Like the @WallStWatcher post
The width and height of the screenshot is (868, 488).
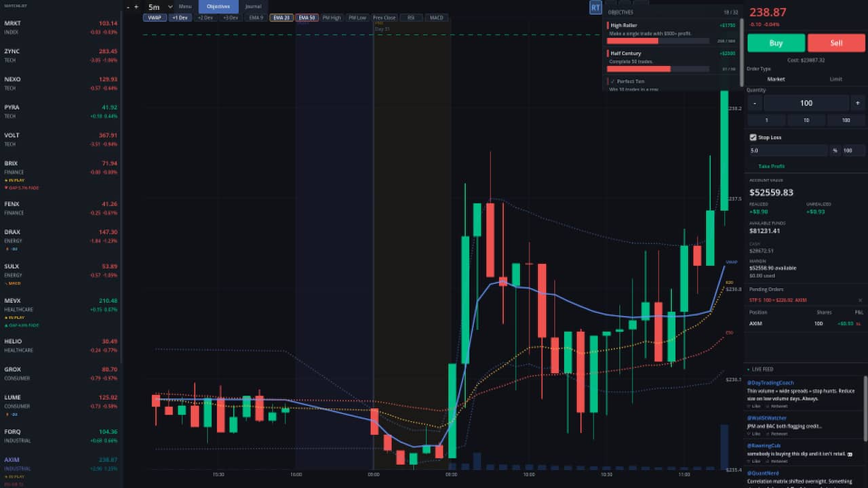coord(754,433)
